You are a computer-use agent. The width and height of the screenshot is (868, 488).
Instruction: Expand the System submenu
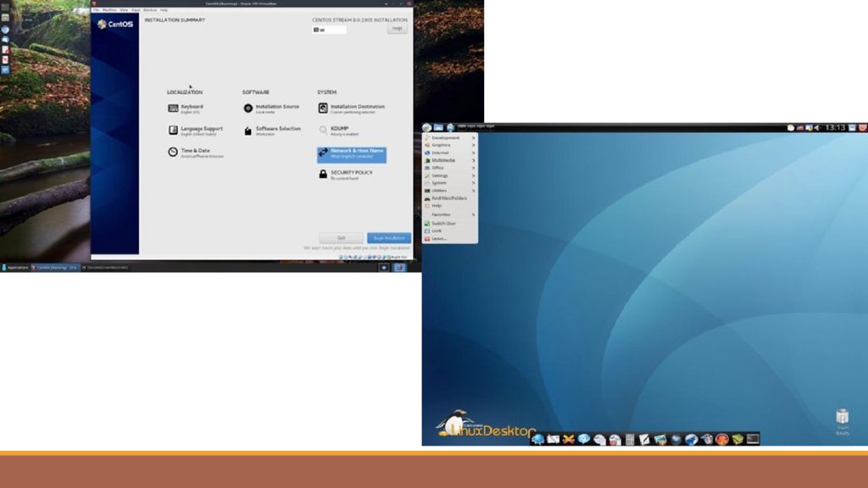449,183
